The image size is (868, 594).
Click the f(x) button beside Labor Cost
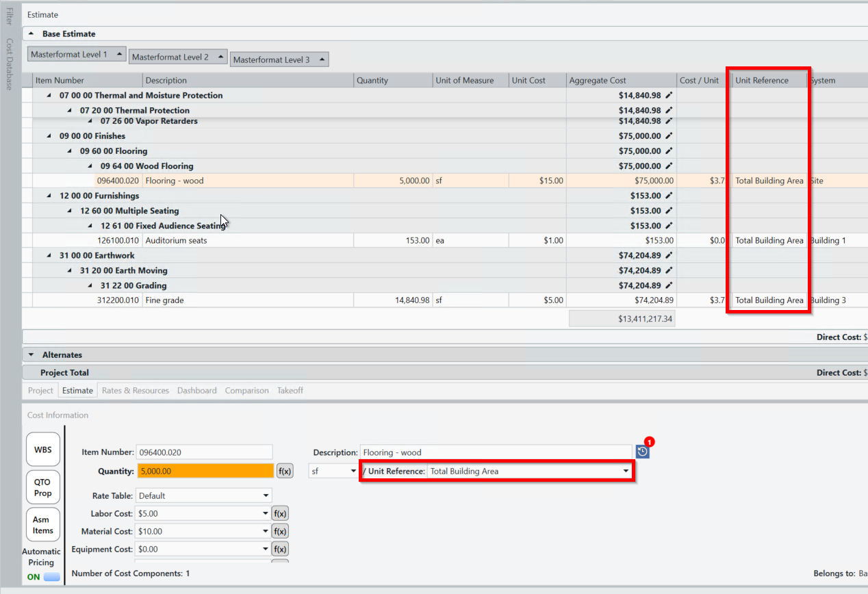coord(280,513)
